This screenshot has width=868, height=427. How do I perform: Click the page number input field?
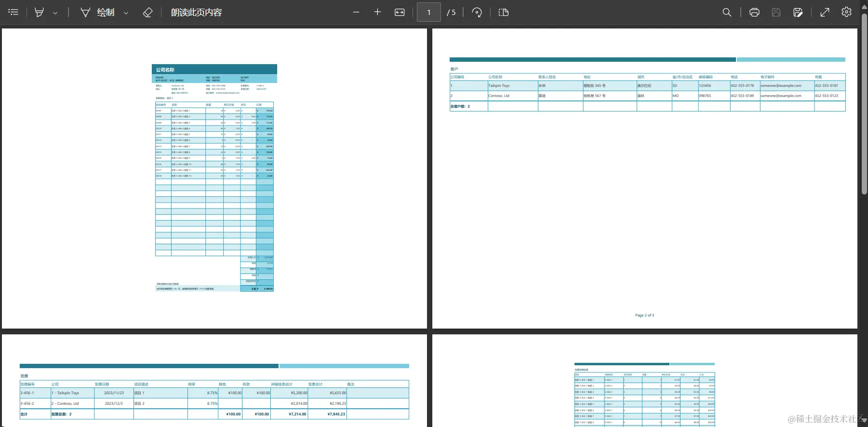tap(428, 12)
